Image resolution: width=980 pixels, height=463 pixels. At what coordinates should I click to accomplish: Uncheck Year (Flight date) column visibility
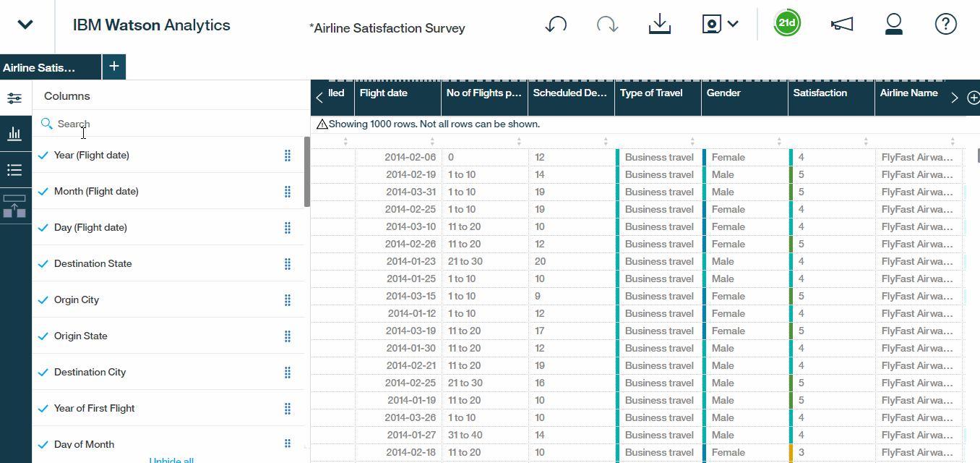(x=43, y=155)
